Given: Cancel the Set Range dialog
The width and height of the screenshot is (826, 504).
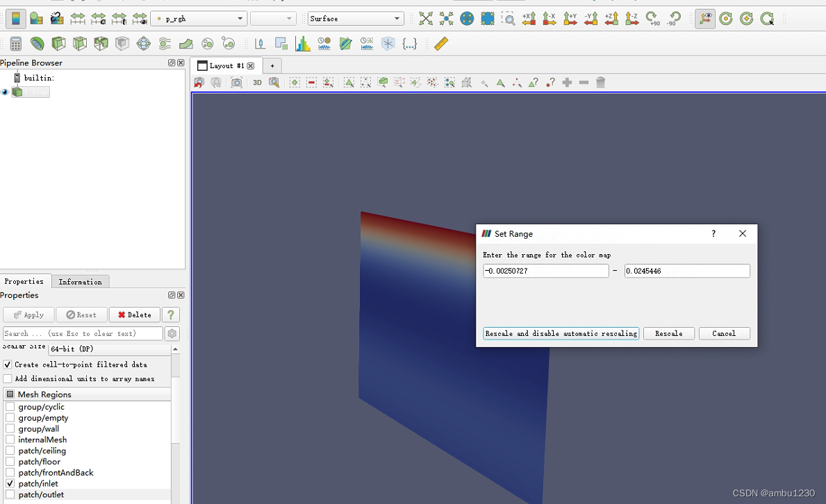Looking at the screenshot, I should click(x=724, y=333).
